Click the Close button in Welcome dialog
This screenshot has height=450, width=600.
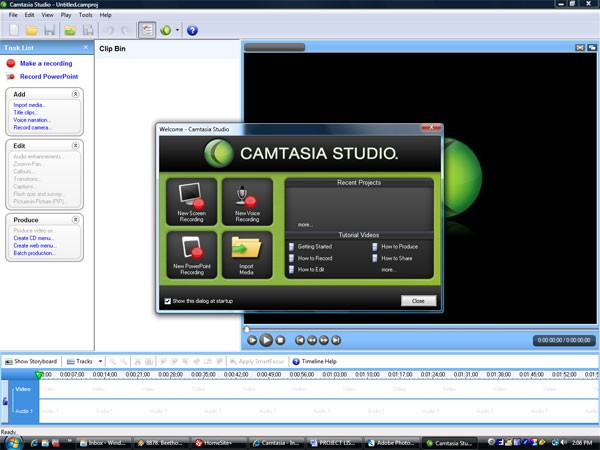tap(418, 300)
